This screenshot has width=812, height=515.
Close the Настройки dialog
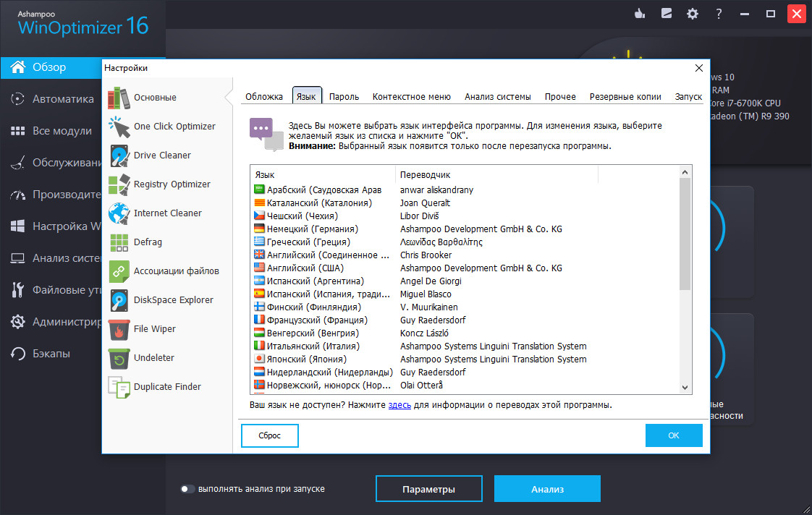(x=699, y=68)
